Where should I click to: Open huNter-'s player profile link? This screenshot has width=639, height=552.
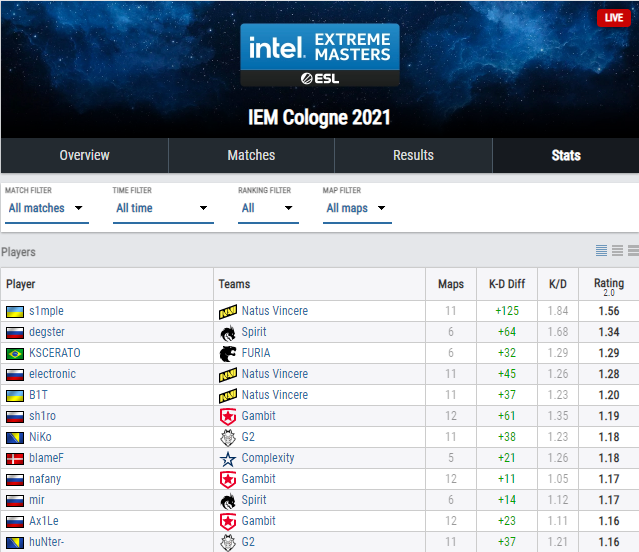click(x=46, y=542)
